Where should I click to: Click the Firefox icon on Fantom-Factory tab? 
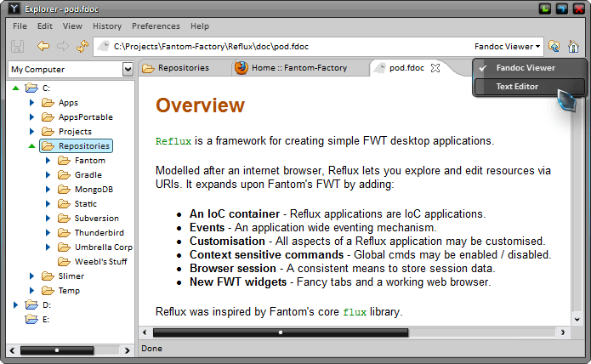click(x=242, y=68)
